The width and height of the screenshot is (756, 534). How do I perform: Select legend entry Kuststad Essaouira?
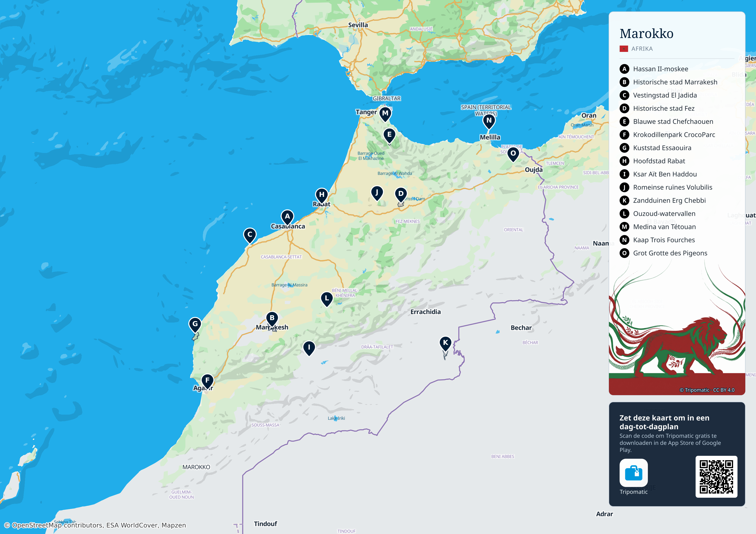click(x=662, y=148)
